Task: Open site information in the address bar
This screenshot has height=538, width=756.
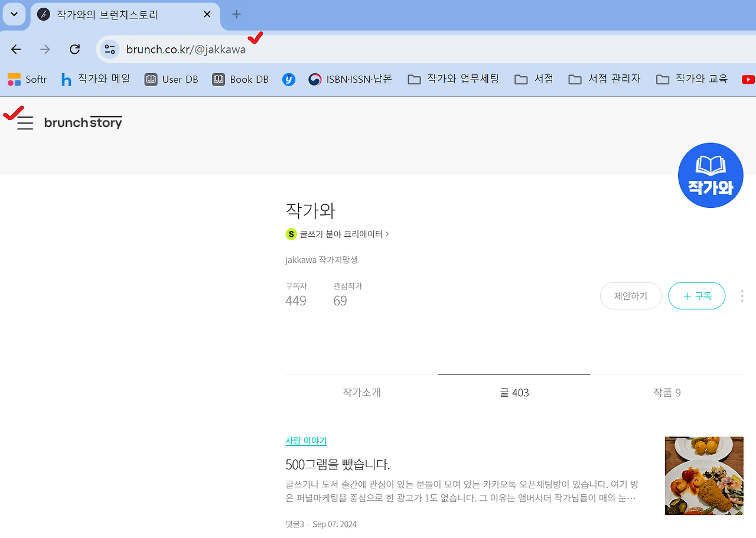Action: click(x=109, y=49)
